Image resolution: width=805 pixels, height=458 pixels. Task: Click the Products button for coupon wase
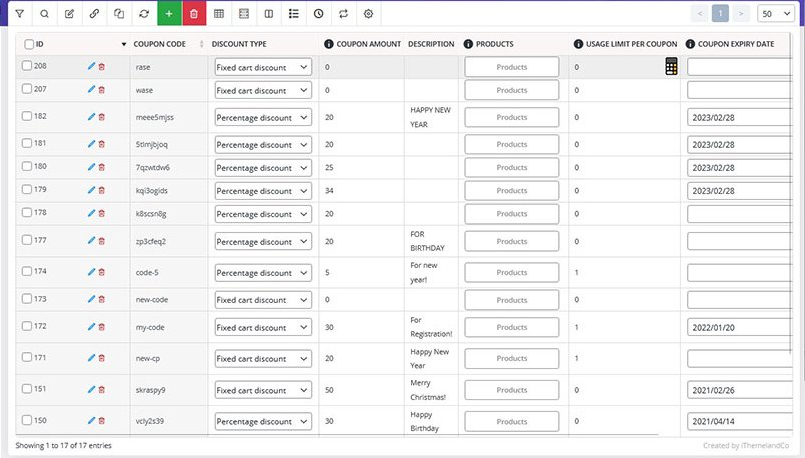click(511, 90)
